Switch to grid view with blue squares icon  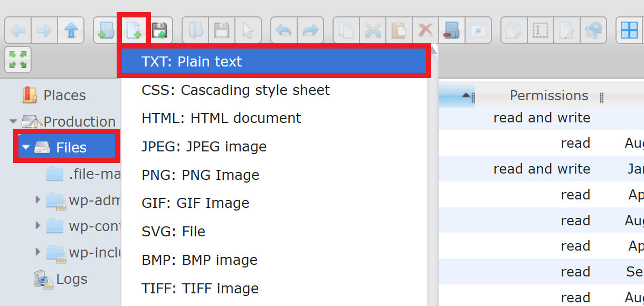tap(629, 30)
